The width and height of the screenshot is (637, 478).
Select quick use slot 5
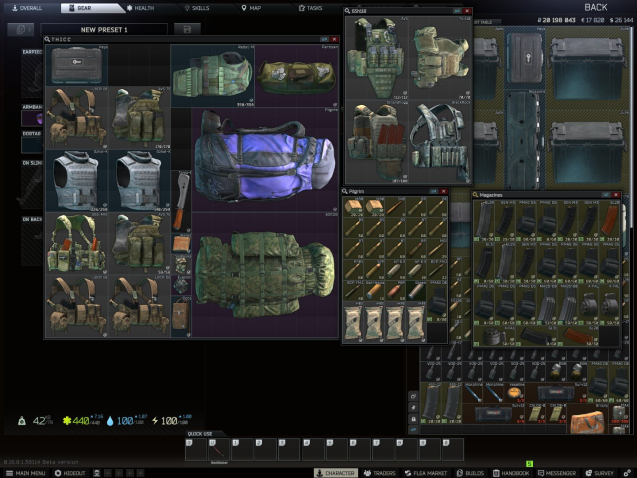pos(336,449)
